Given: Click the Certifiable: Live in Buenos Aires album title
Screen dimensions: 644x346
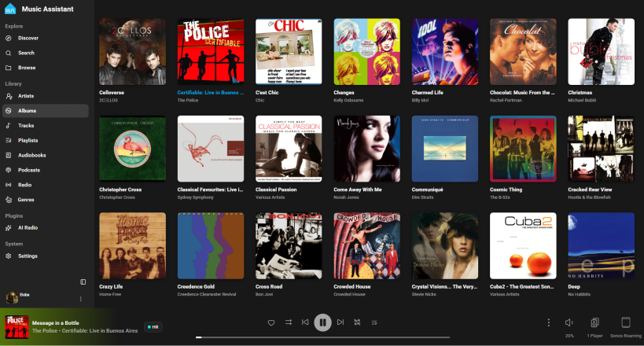Looking at the screenshot, I should [210, 93].
